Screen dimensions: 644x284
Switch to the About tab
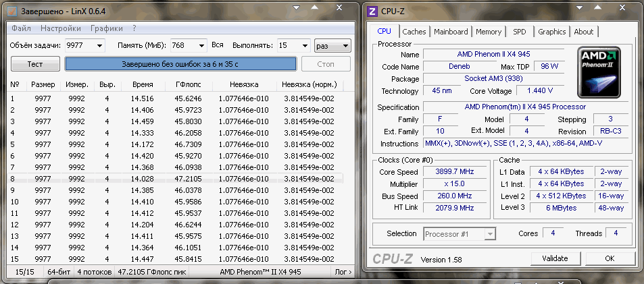coord(584,32)
